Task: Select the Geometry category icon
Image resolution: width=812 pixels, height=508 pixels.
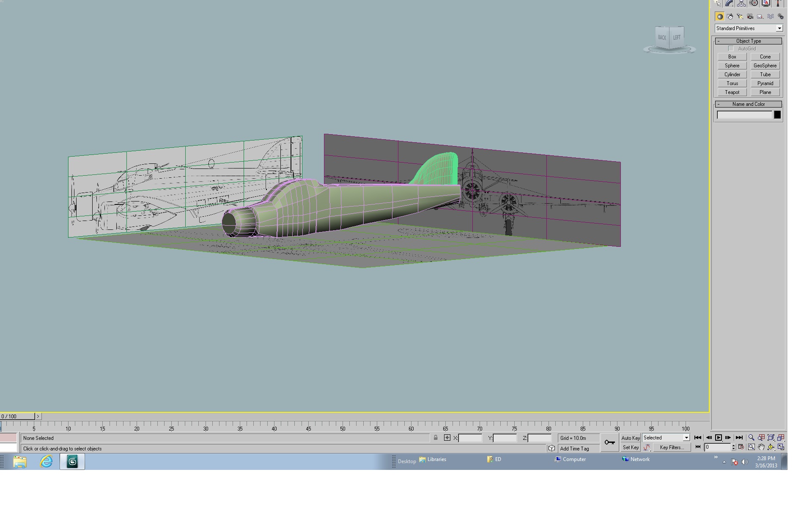Action: 719,17
